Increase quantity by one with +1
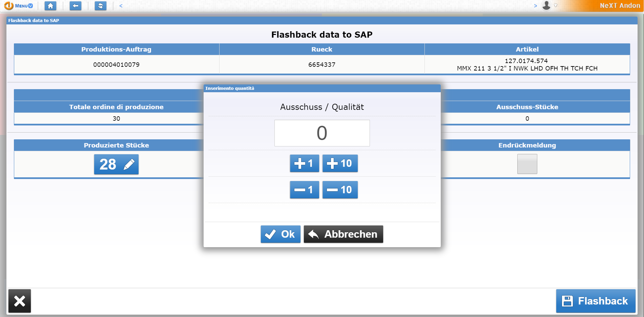This screenshot has height=317, width=644. point(304,163)
